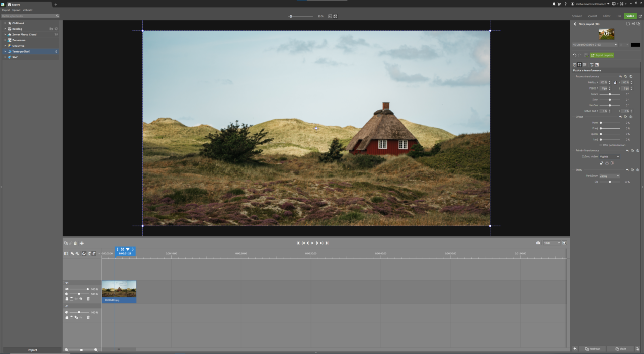Screen dimensions: 644x354
Task: Click the Undo icon next to Export projektu
Action: point(574,55)
